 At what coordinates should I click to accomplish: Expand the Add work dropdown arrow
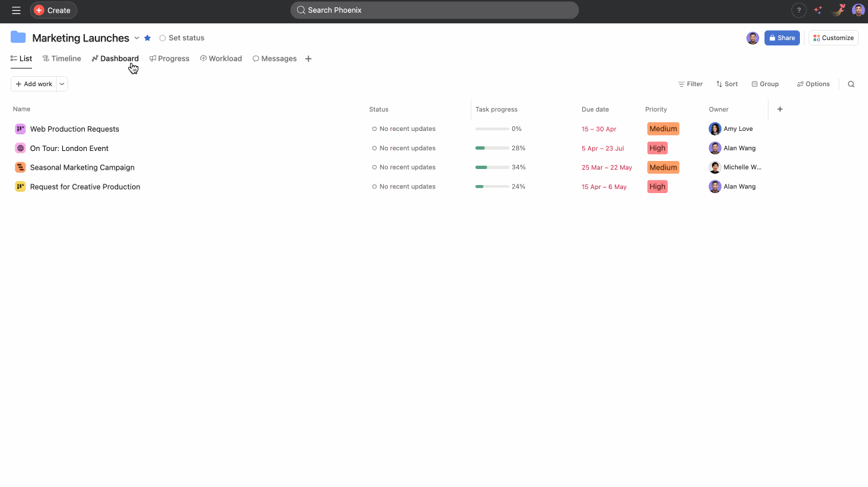coord(62,84)
